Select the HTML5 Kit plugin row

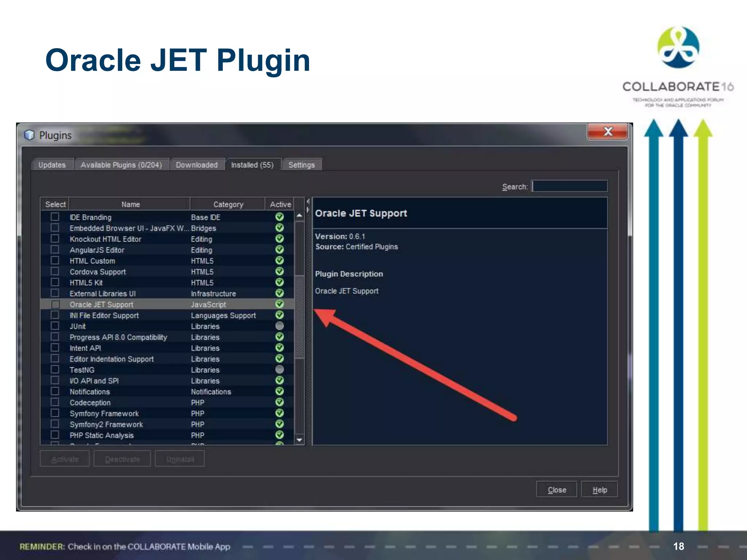167,283
